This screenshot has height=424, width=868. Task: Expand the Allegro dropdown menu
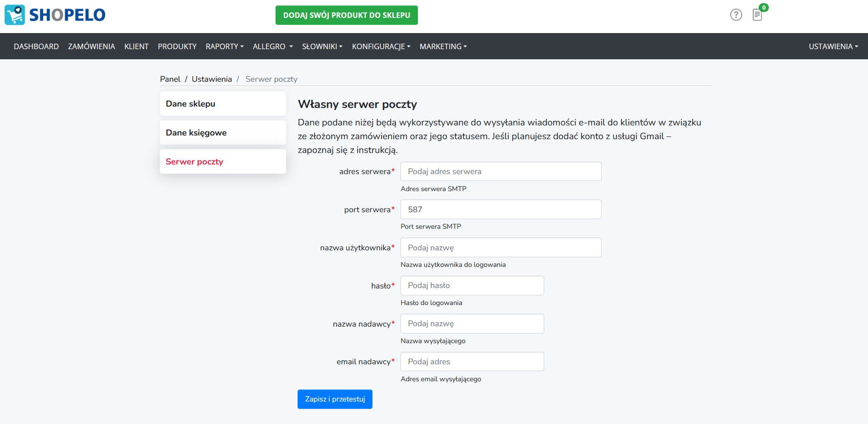click(x=272, y=46)
